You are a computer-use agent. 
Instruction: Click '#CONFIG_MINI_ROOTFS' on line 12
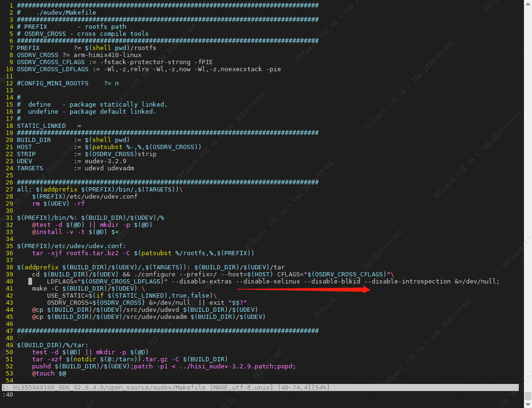[x=53, y=83]
